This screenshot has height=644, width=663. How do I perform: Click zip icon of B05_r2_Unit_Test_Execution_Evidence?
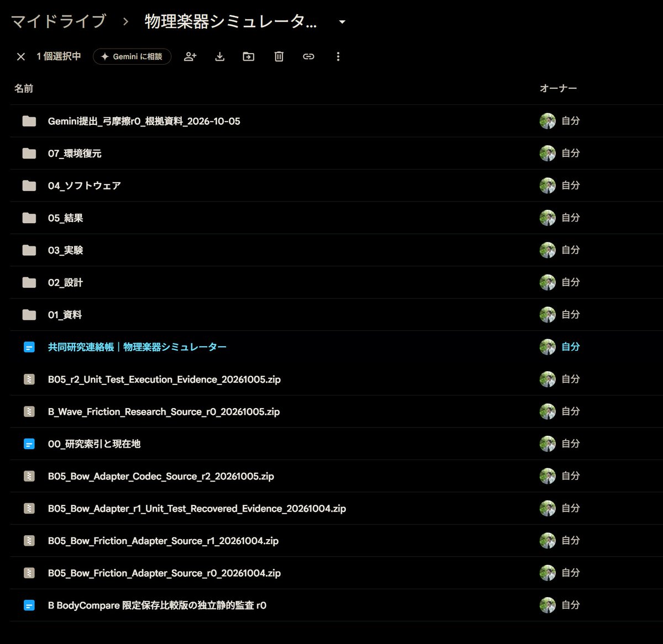[29, 379]
